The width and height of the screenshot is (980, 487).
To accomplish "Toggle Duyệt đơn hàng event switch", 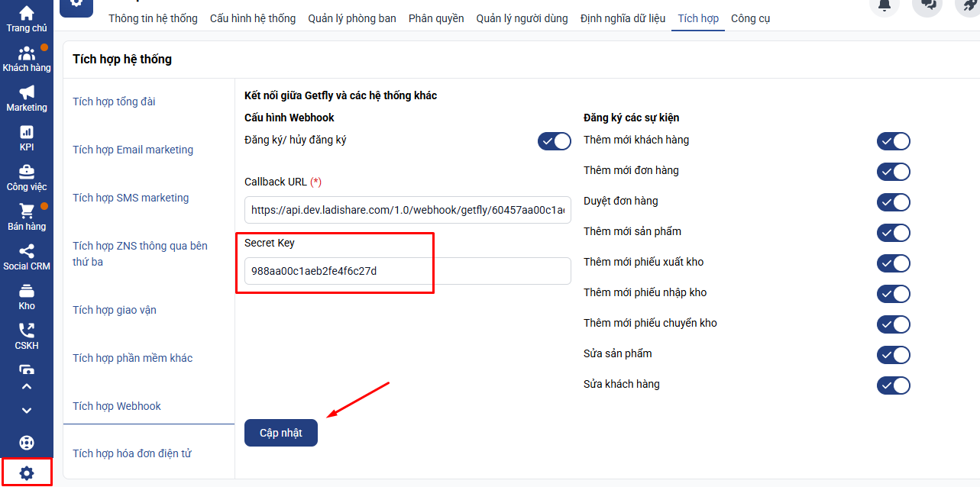I will [893, 202].
